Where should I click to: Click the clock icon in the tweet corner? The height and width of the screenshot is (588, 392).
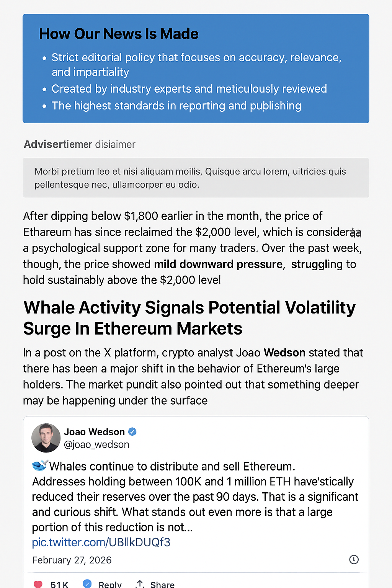(x=353, y=560)
